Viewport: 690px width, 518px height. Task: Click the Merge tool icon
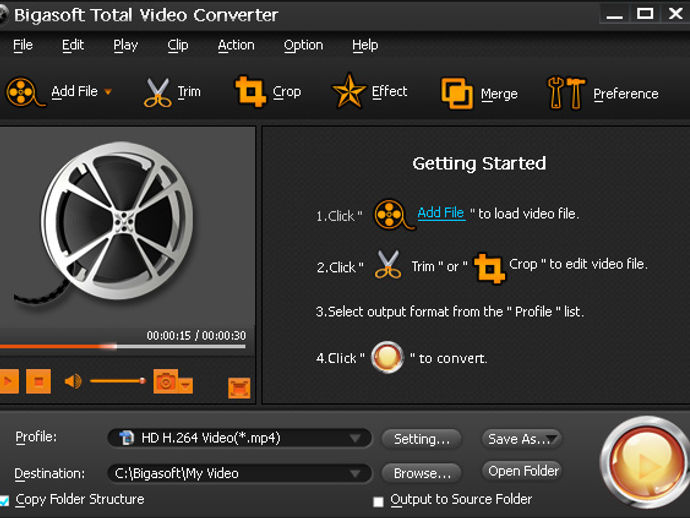coord(457,93)
